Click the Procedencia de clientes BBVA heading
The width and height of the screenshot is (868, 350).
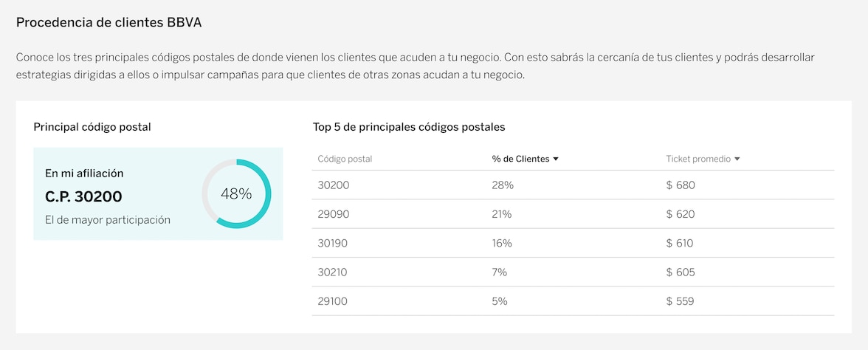pos(108,22)
